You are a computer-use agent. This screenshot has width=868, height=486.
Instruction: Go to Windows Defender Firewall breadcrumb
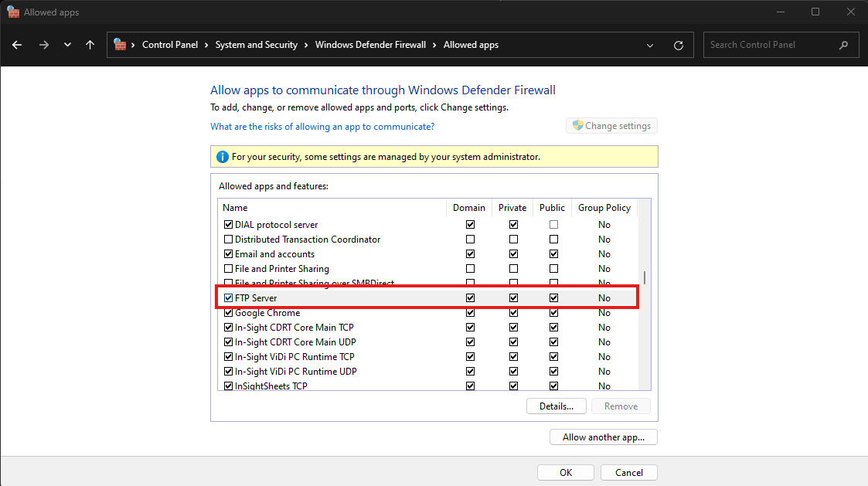click(x=370, y=45)
